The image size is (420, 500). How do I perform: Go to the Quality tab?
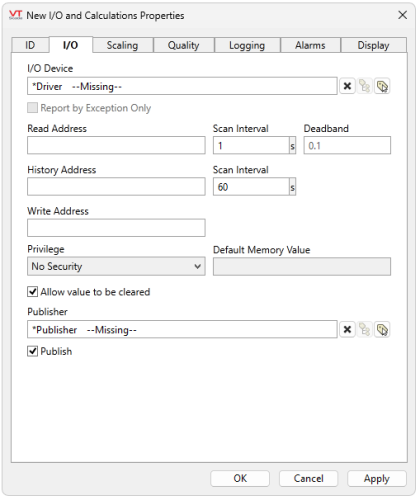point(184,45)
